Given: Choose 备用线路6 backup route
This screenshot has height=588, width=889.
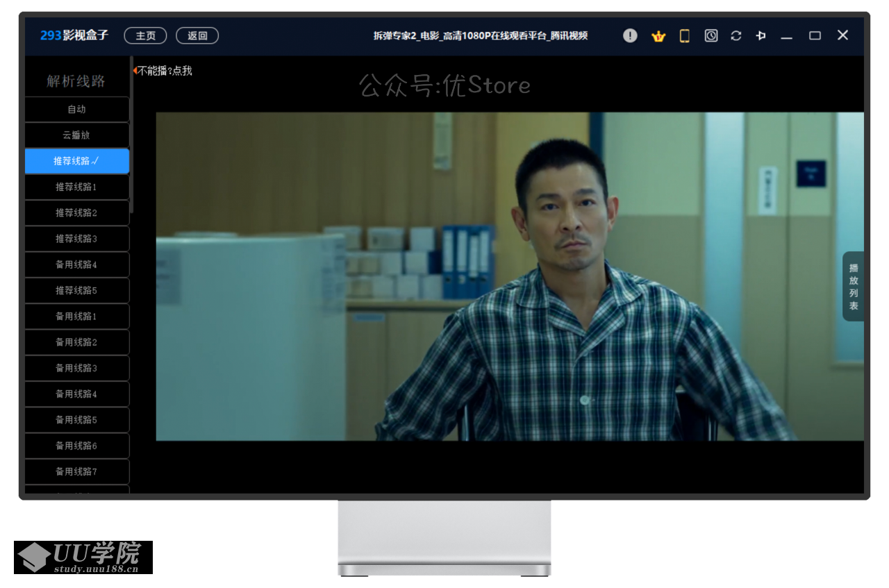Looking at the screenshot, I should tap(77, 446).
